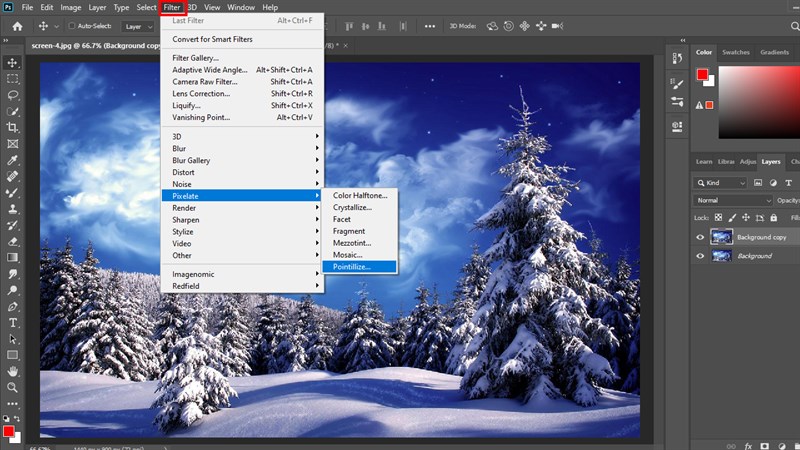This screenshot has height=450, width=800.
Task: Choose Mosaic filter
Action: tap(359, 255)
